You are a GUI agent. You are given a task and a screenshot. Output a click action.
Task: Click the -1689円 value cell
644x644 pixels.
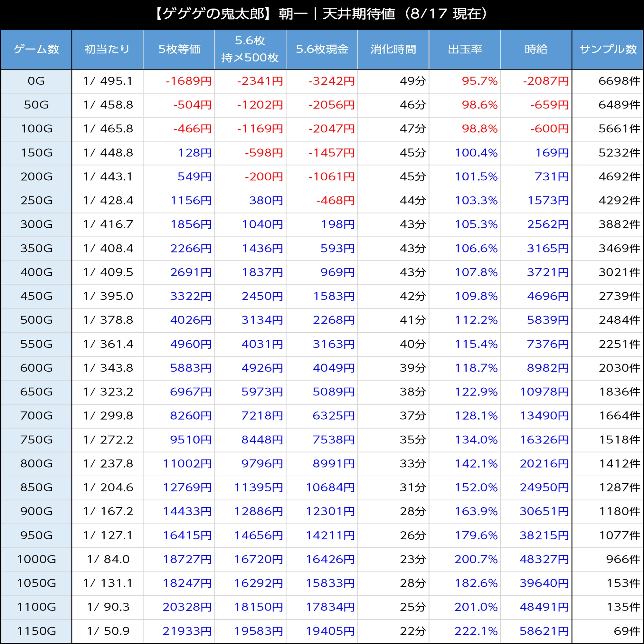pos(179,81)
